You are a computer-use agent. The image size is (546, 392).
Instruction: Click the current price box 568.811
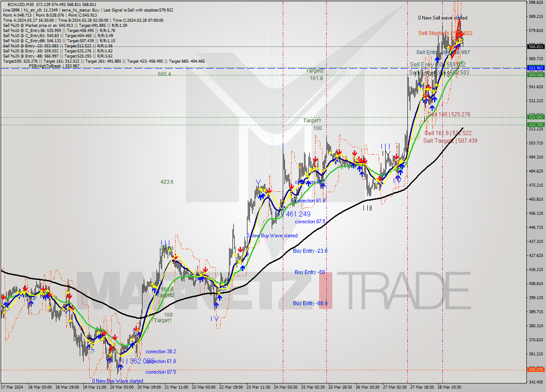(536, 46)
